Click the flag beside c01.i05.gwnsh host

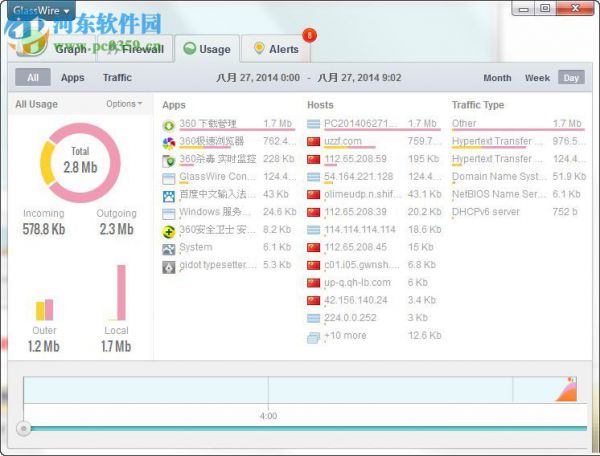point(313,265)
